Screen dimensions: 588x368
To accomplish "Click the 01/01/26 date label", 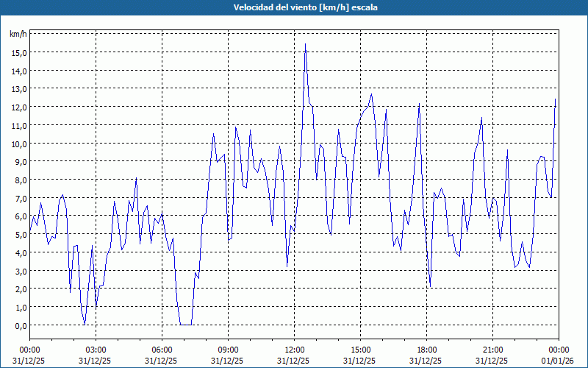I will click(x=559, y=361).
